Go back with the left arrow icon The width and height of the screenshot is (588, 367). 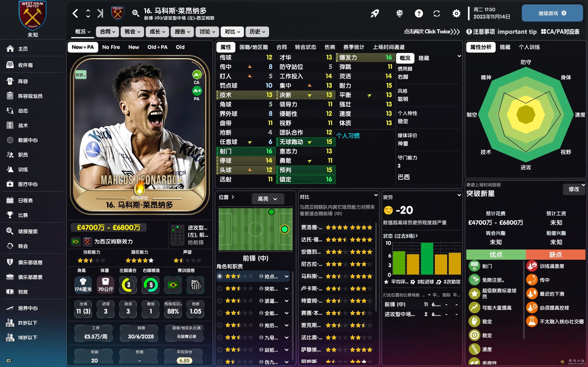(x=75, y=13)
